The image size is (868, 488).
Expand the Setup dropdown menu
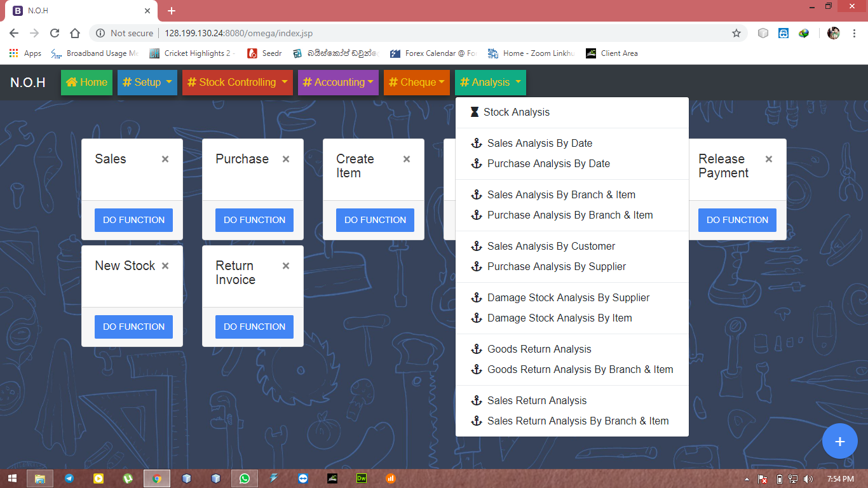[147, 83]
